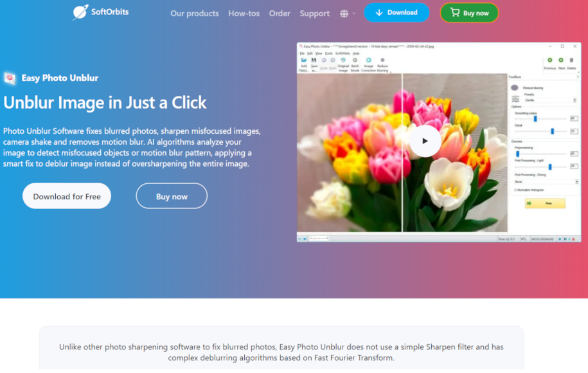Go to the How-tos menu item

tap(244, 14)
